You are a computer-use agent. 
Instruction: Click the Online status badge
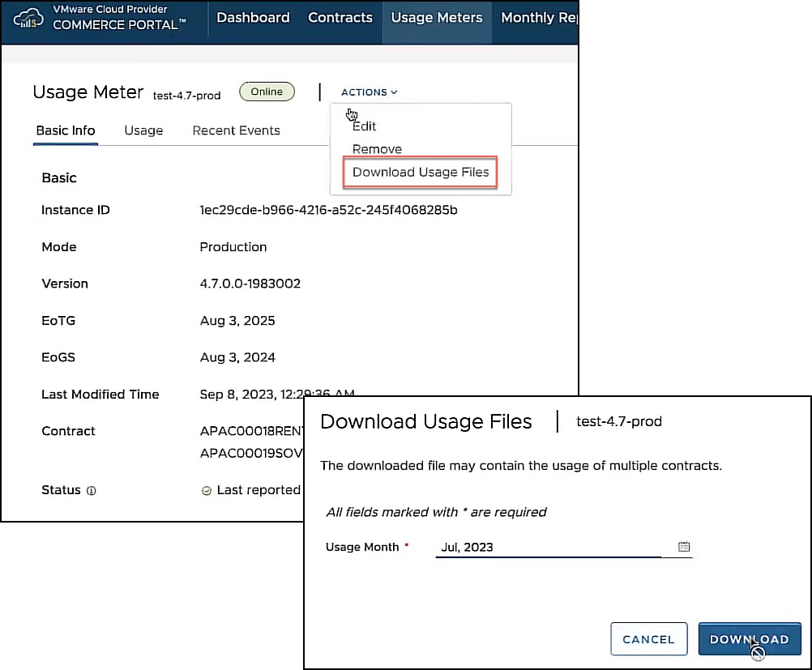tap(267, 92)
